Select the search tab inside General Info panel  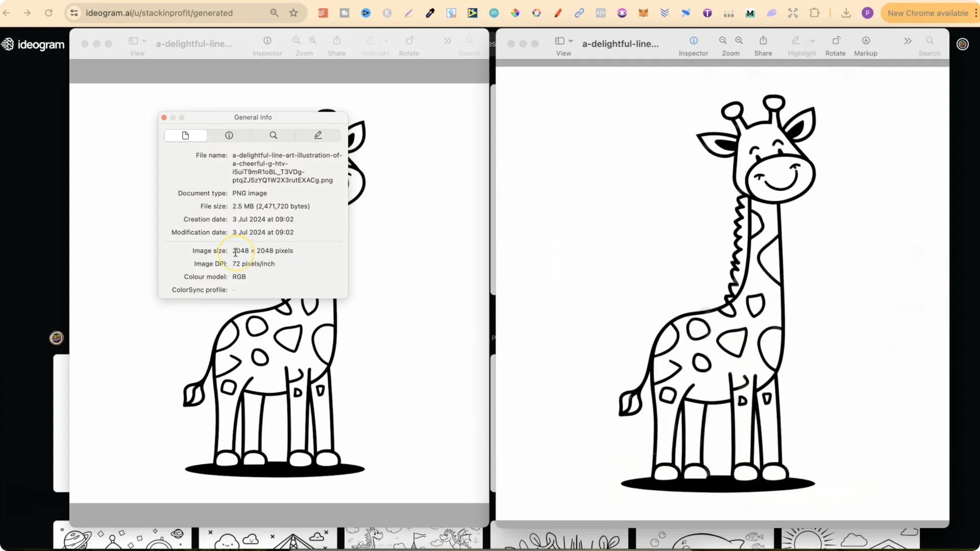pos(273,135)
